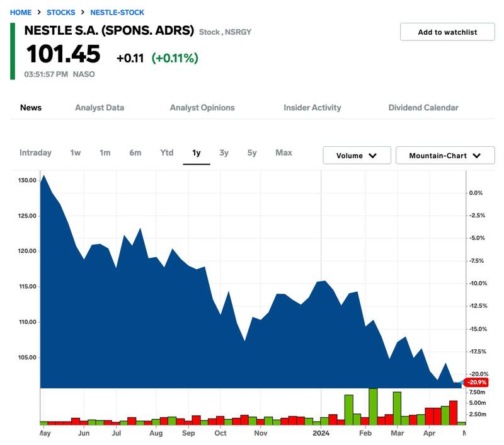Click the -20.9% red price marker
Viewport: 504px width, 445px height.
coord(477,383)
